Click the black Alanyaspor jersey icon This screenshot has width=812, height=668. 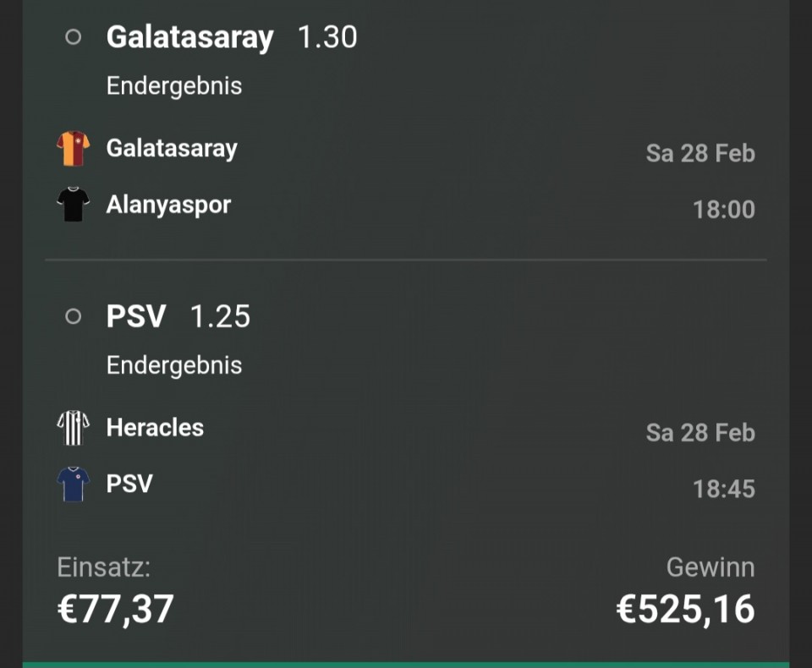pyautogui.click(x=73, y=205)
